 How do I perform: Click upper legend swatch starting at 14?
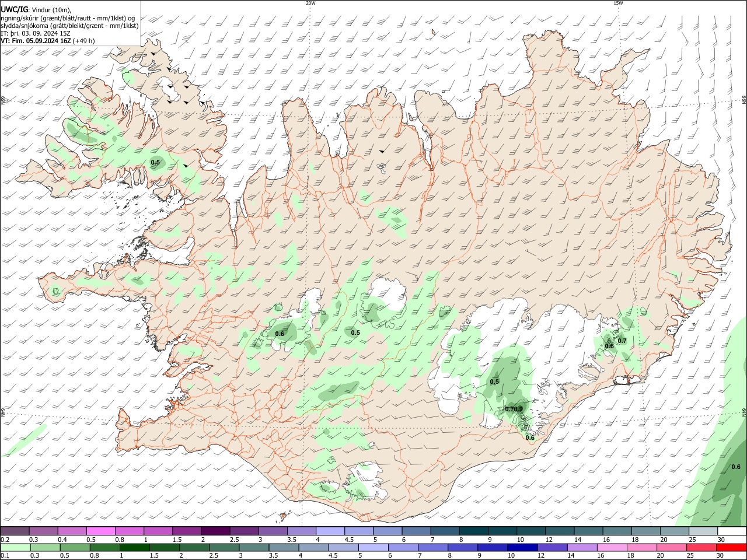[x=588, y=531]
